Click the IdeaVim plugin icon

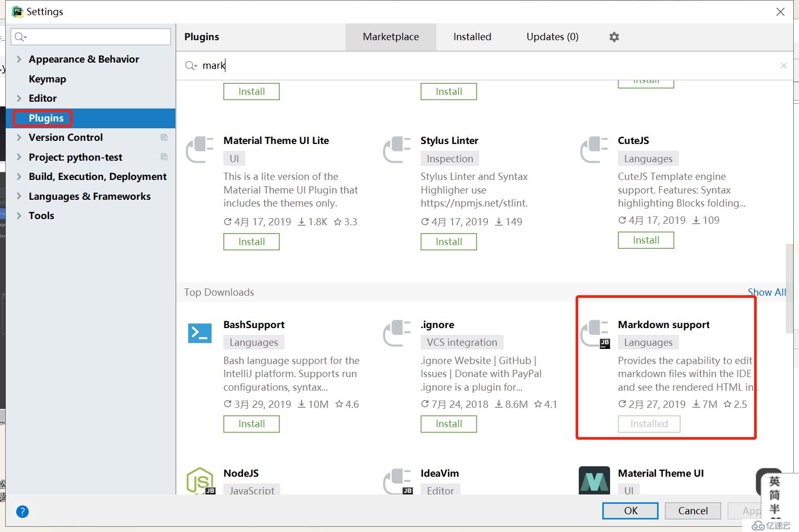click(398, 481)
